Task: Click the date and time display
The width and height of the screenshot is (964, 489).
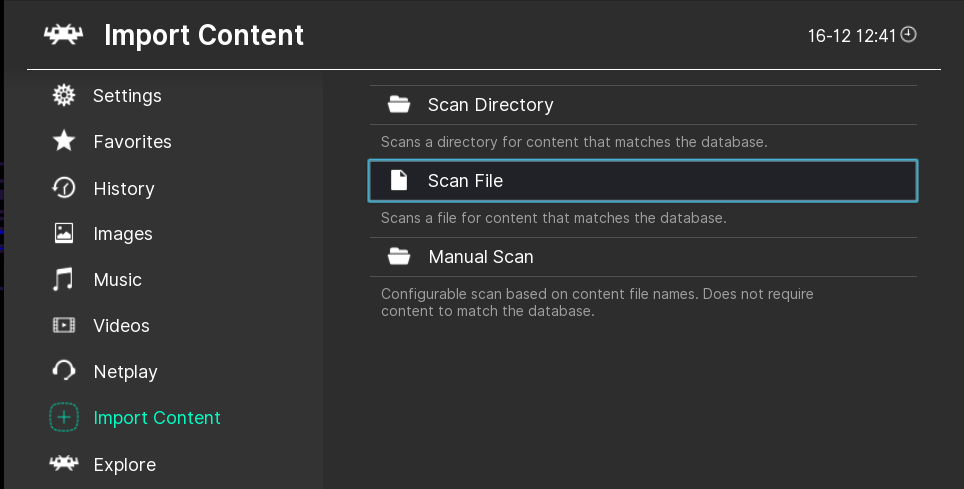Action: [852, 36]
